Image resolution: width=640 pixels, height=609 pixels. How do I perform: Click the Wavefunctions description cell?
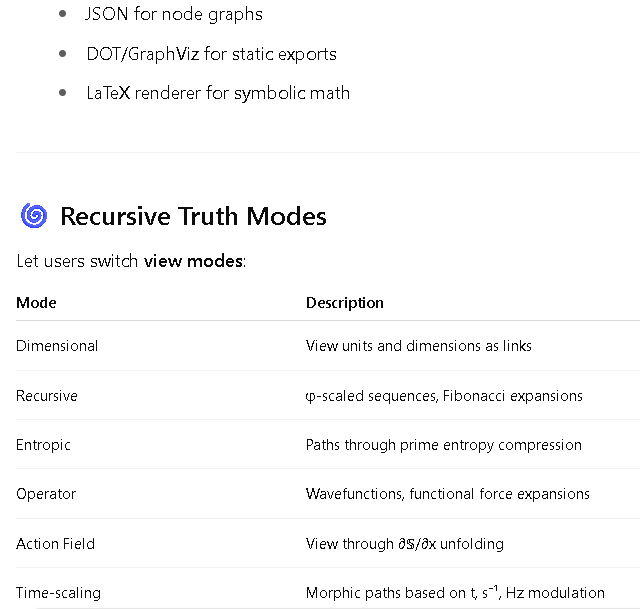pyautogui.click(x=448, y=494)
